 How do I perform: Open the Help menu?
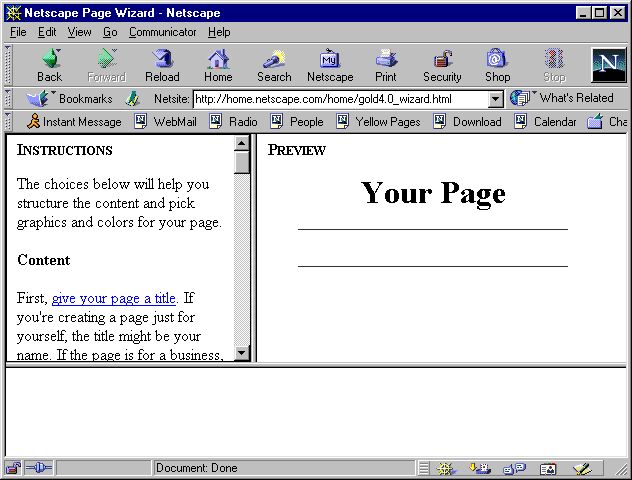pyautogui.click(x=219, y=32)
